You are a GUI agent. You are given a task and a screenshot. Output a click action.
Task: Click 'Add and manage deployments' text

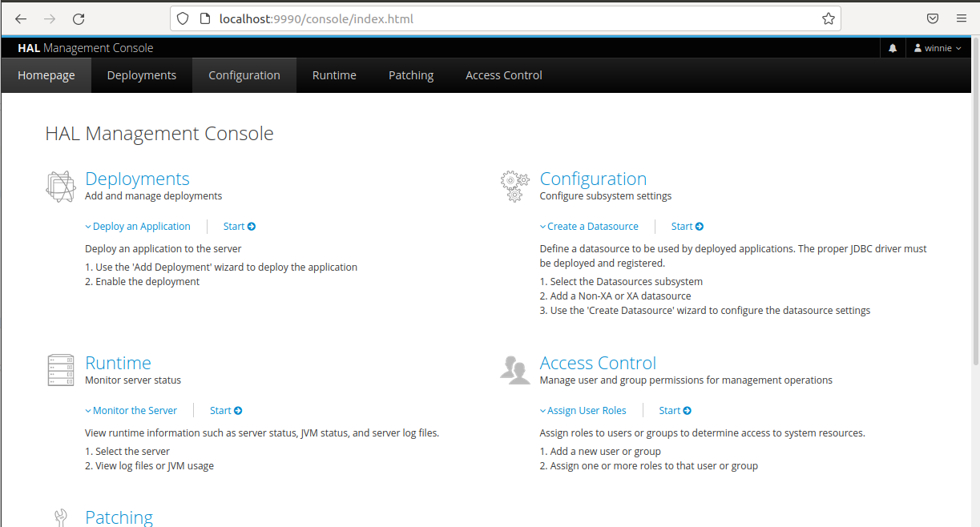pyautogui.click(x=154, y=196)
